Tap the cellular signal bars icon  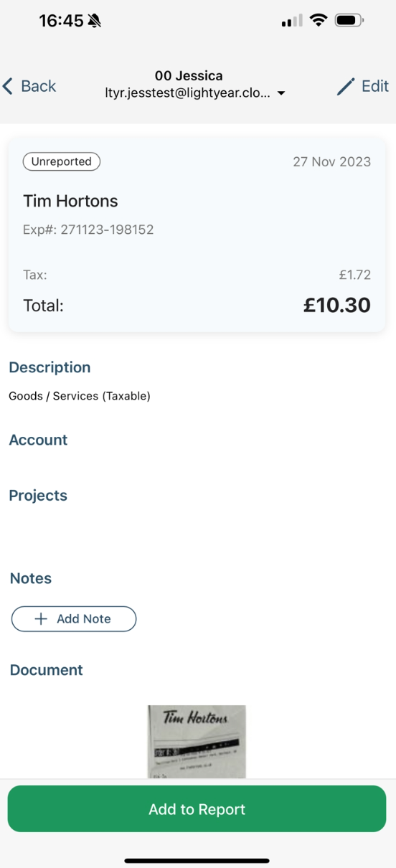click(292, 21)
